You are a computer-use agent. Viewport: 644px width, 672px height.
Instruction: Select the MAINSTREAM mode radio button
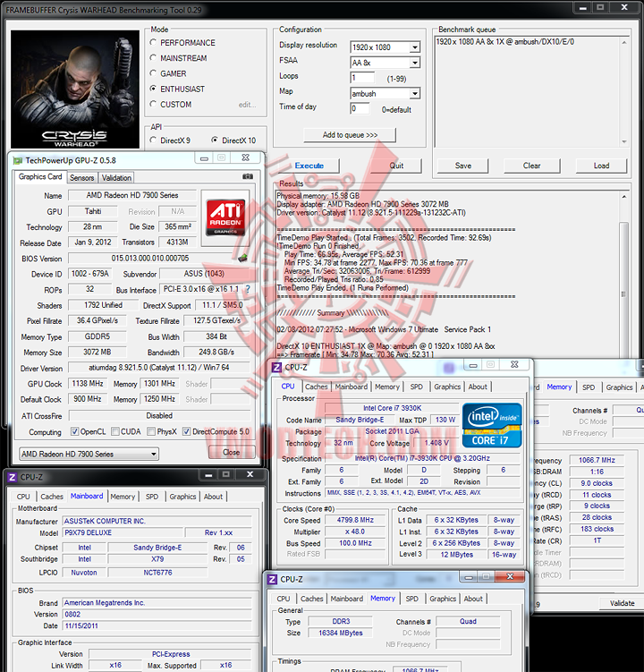(x=153, y=57)
